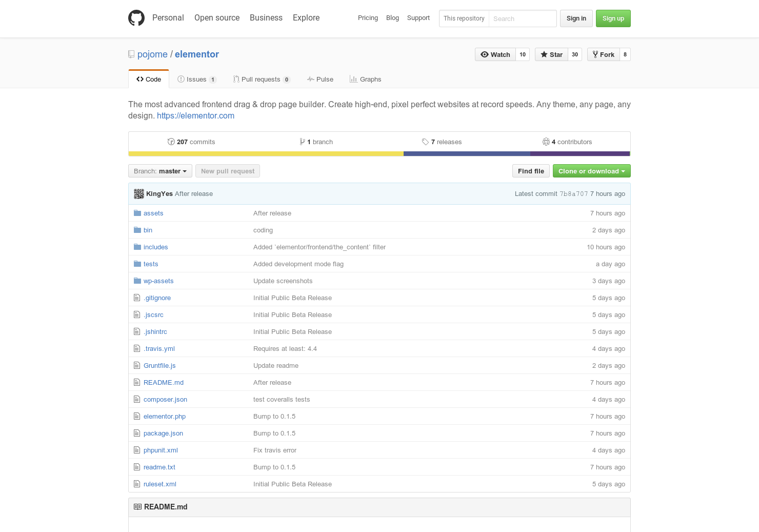
Task: Click the GitHub octocat logo
Action: point(136,17)
